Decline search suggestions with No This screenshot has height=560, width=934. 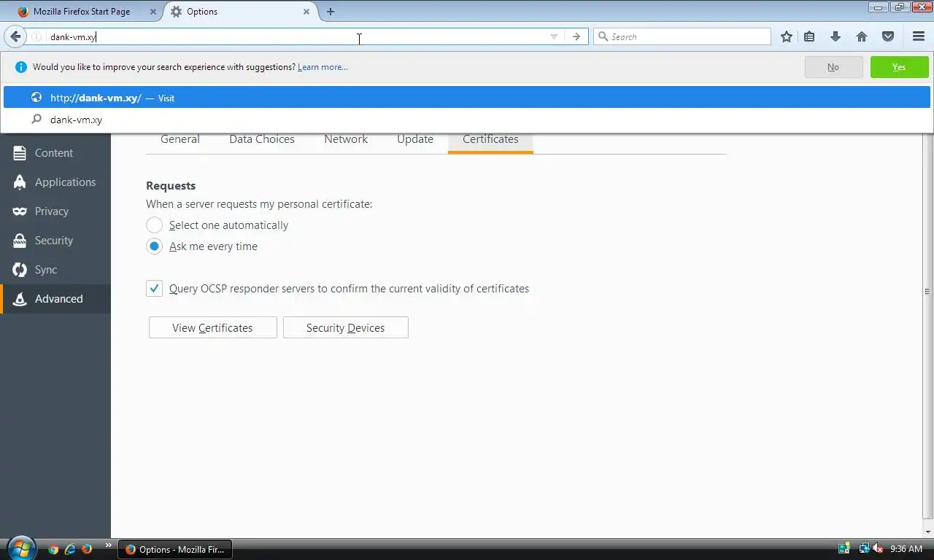(833, 67)
